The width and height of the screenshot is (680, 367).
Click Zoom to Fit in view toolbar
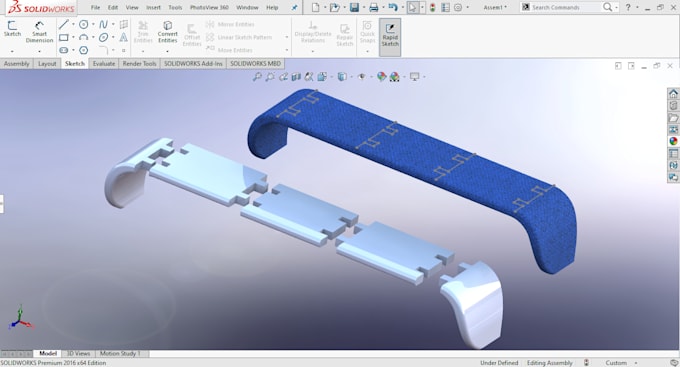(x=257, y=77)
